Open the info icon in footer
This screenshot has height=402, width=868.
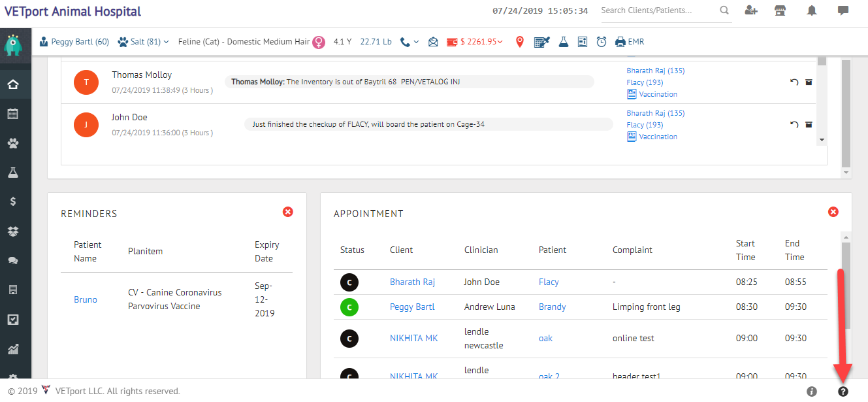coord(812,392)
